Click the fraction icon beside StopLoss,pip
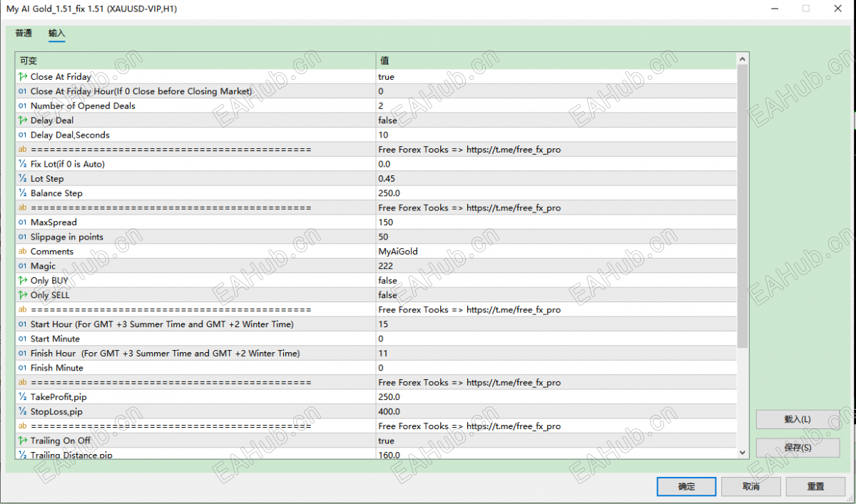 (23, 411)
